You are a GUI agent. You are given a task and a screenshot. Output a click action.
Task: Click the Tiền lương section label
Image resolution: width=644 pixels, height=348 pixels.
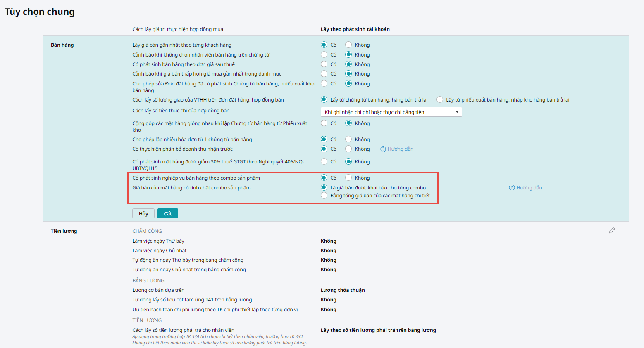[x=64, y=231]
